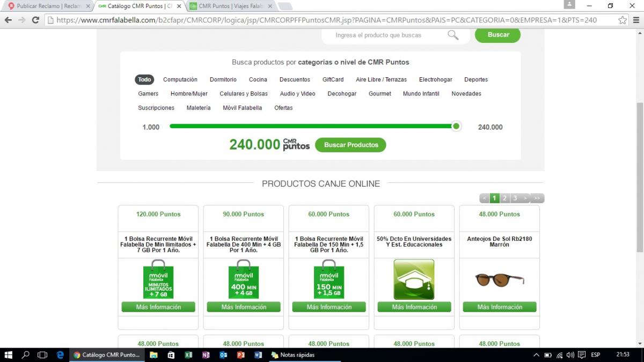Click the Wi-Fi network tray icon

click(x=559, y=354)
